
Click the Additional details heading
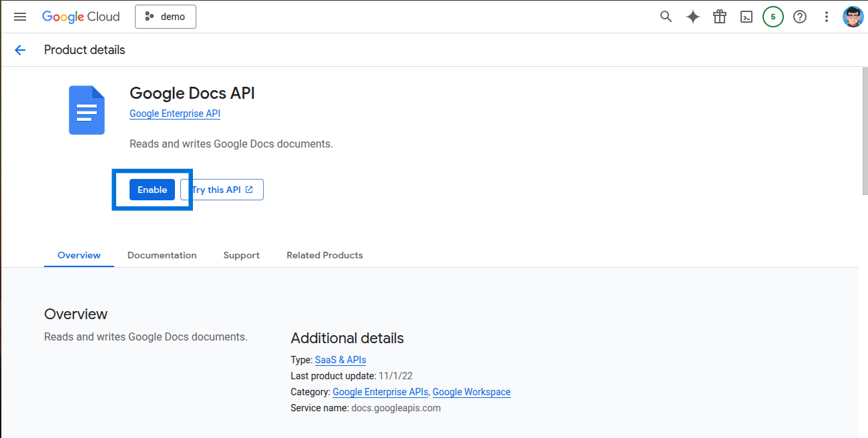[x=347, y=338]
